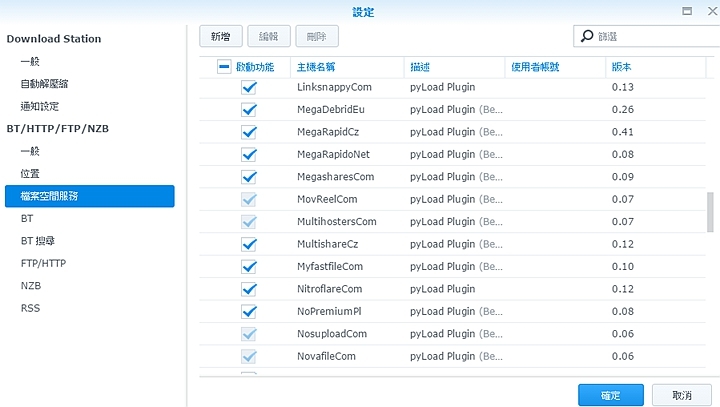
Task: Go to the RSS settings section
Action: coord(31,308)
